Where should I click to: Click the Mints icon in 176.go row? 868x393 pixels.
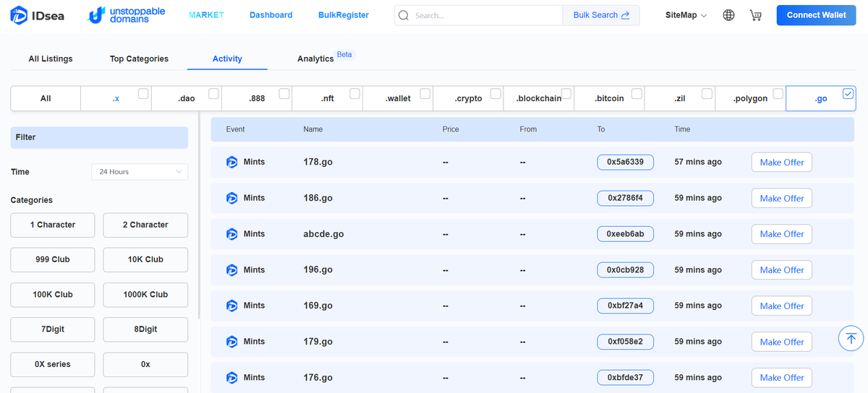pyautogui.click(x=232, y=377)
